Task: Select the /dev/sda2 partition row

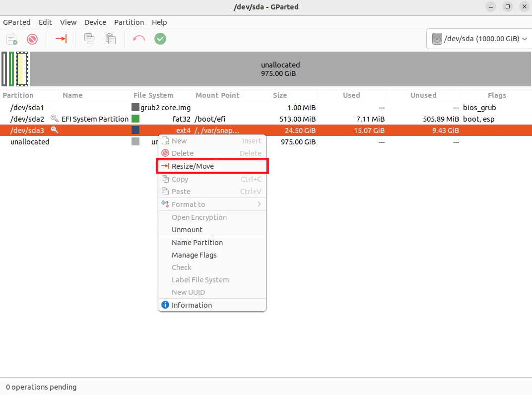Action: coord(266,119)
